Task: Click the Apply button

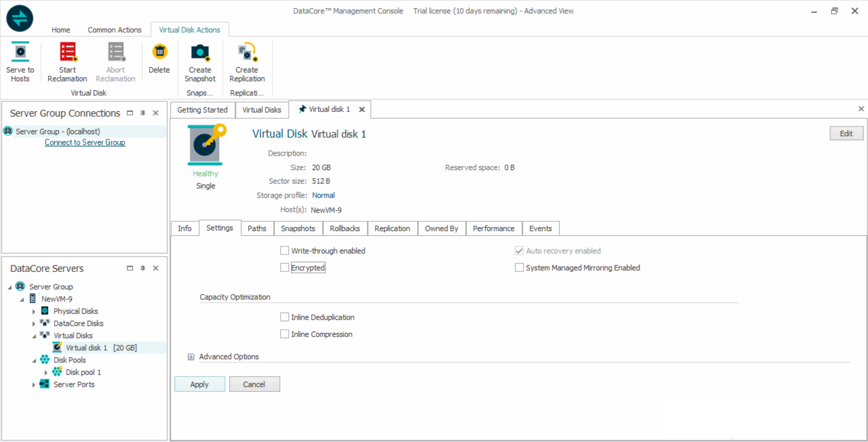Action: [199, 384]
